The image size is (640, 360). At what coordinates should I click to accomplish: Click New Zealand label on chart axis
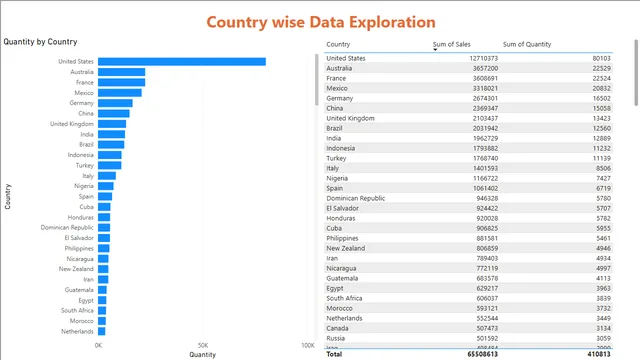[76, 269]
